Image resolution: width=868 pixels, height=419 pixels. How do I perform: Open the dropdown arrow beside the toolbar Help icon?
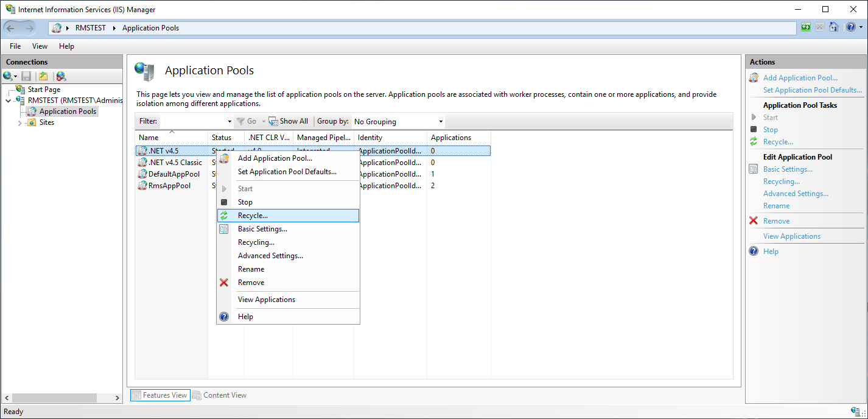pyautogui.click(x=860, y=27)
